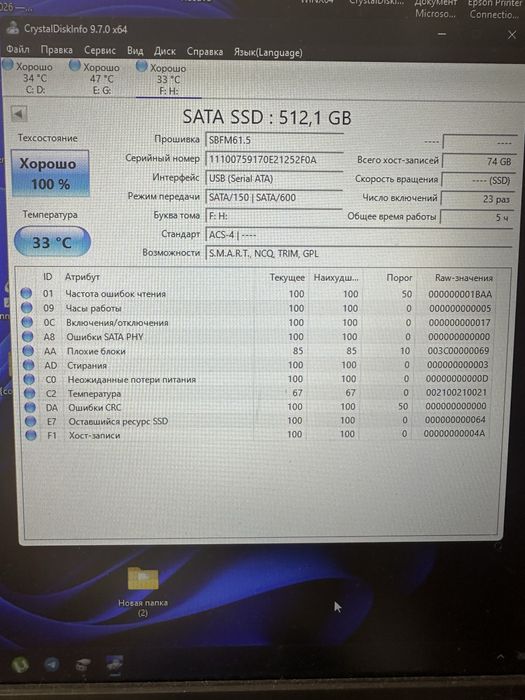Expand the system tray hidden icons arrow
The width and height of the screenshot is (525, 700).
coord(500,657)
